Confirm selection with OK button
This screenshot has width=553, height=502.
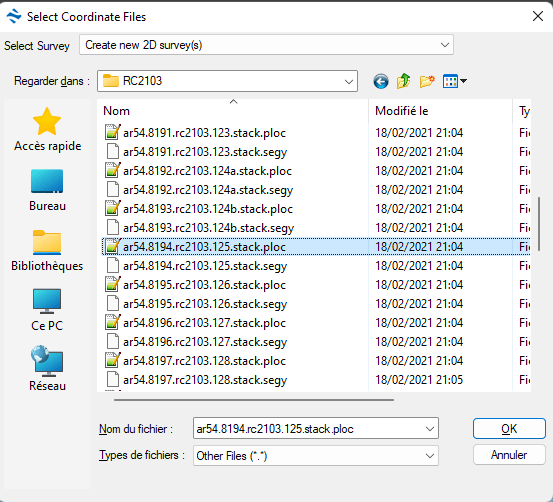tap(509, 429)
